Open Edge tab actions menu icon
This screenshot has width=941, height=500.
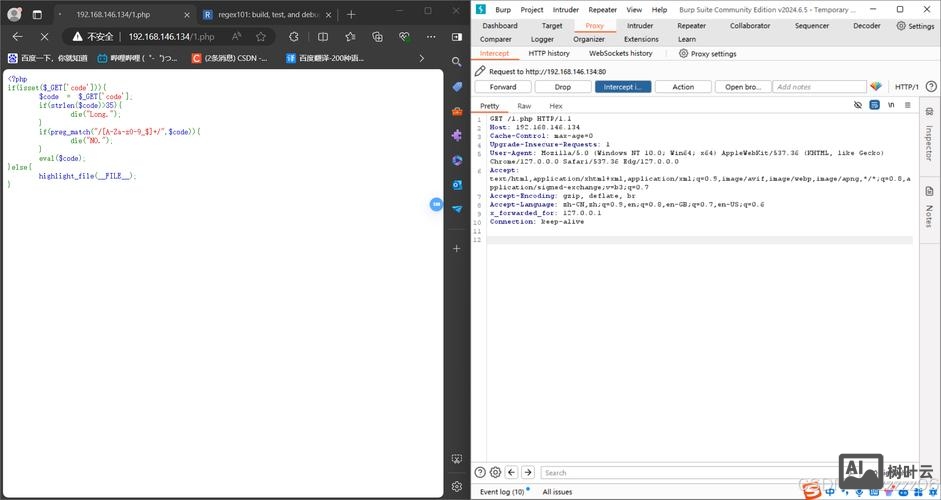coord(37,14)
